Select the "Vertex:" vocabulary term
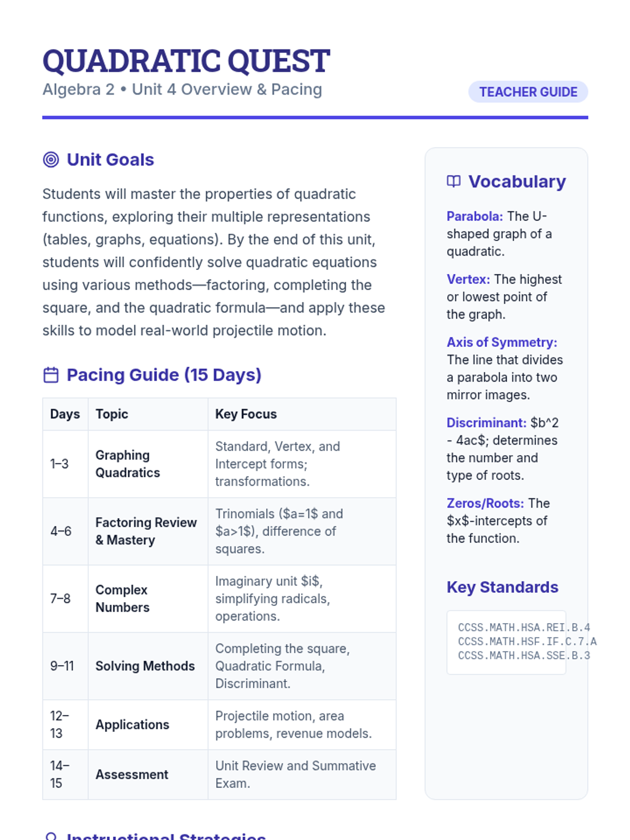This screenshot has height=840, width=630. pyautogui.click(x=468, y=279)
